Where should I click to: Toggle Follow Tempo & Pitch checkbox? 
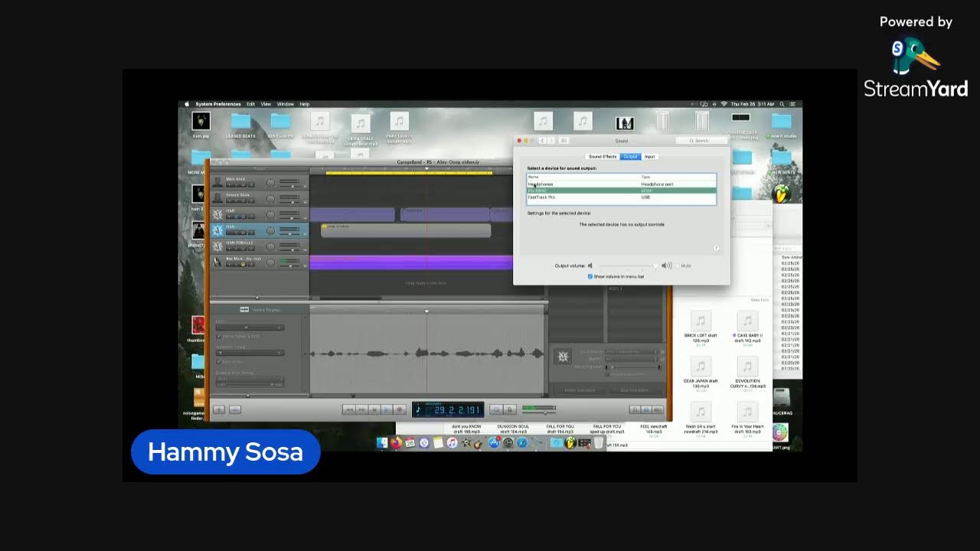point(218,336)
